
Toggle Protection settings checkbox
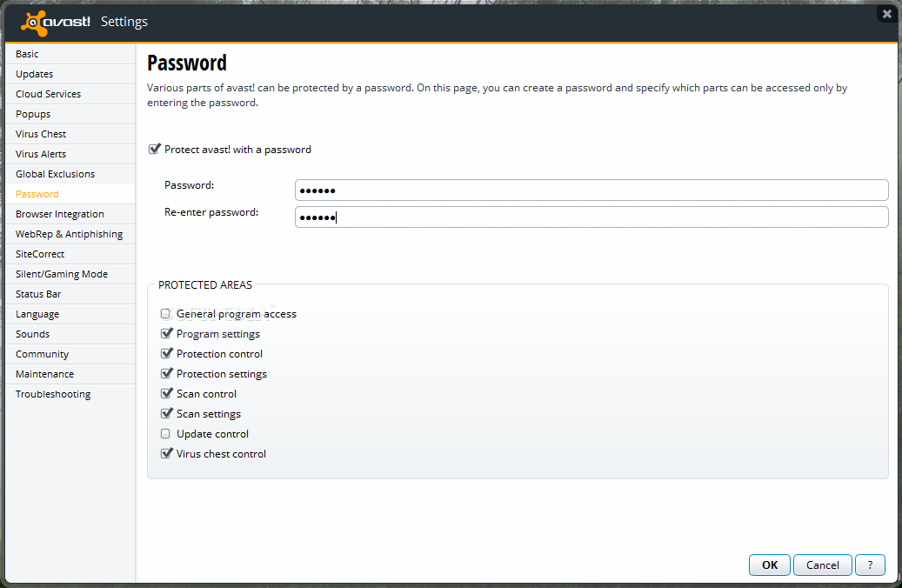(166, 373)
